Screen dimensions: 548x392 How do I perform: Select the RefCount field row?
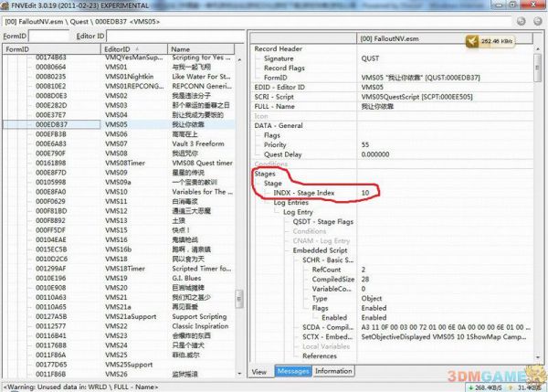tap(392, 270)
